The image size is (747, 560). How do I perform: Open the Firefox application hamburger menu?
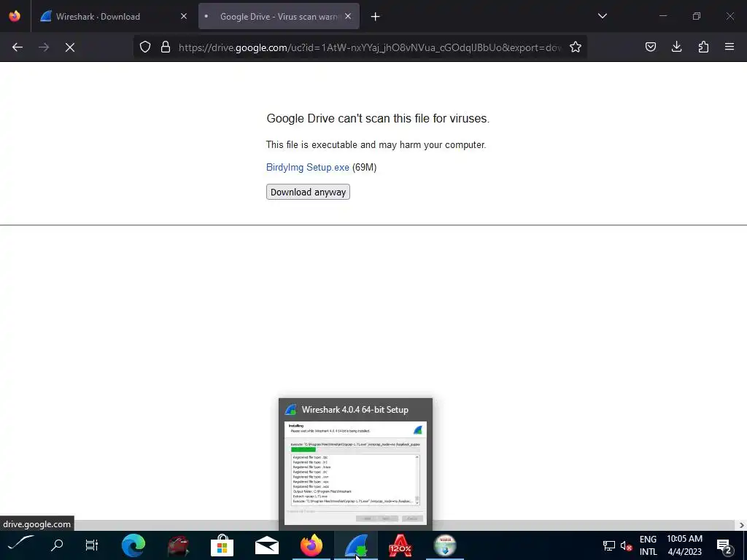(x=729, y=47)
